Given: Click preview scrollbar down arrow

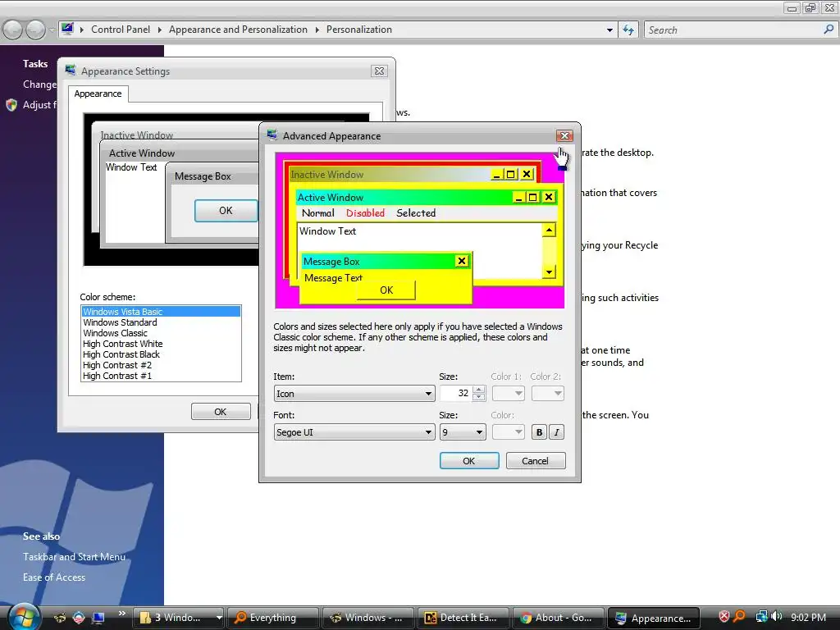Looking at the screenshot, I should [549, 272].
